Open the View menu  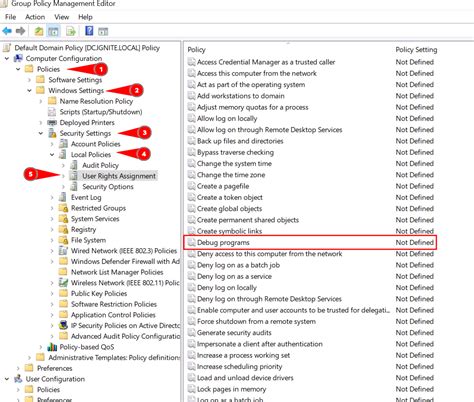(x=62, y=17)
